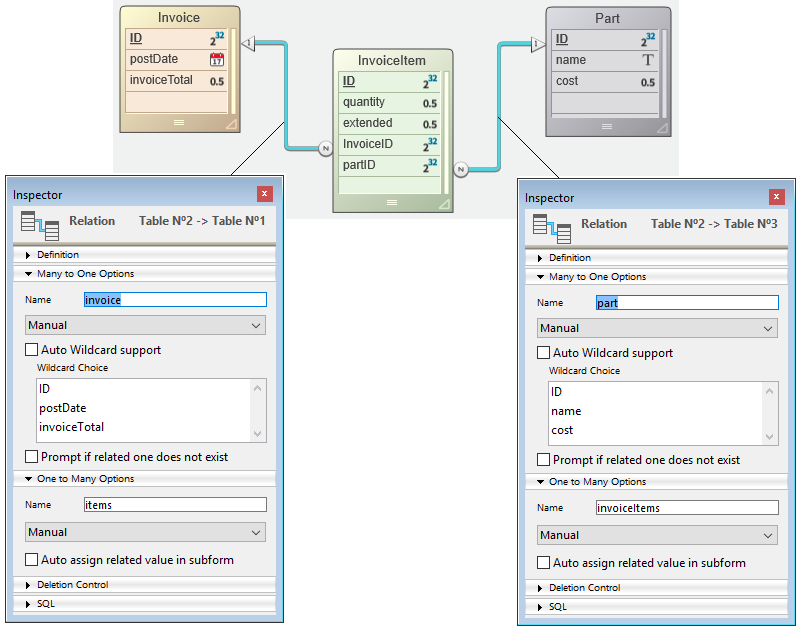Click the invoiceItems name field
This screenshot has height=628, width=802.
point(685,508)
